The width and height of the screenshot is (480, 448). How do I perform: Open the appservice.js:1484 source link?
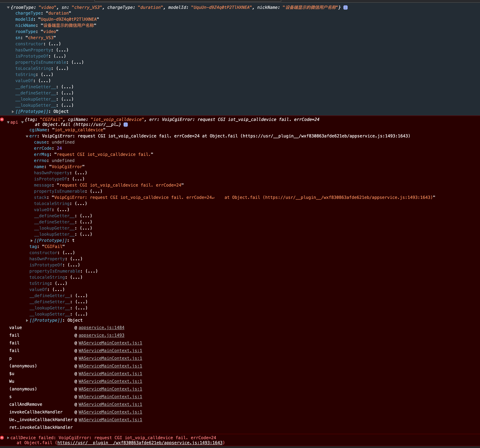pos(101,327)
